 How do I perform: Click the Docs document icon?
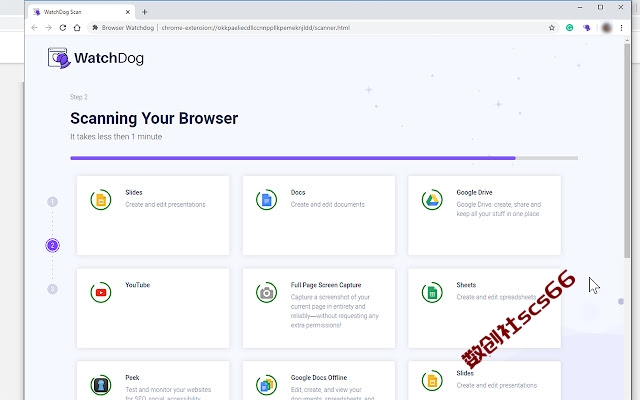pos(267,200)
